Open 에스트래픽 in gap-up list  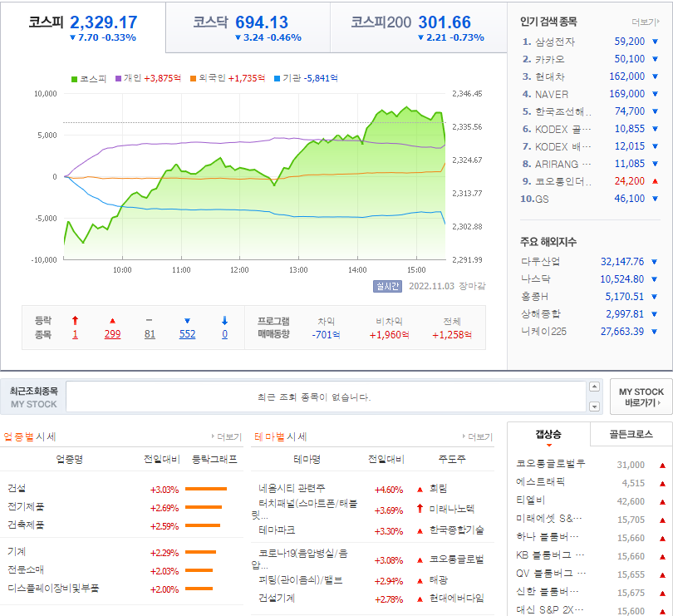click(x=540, y=482)
